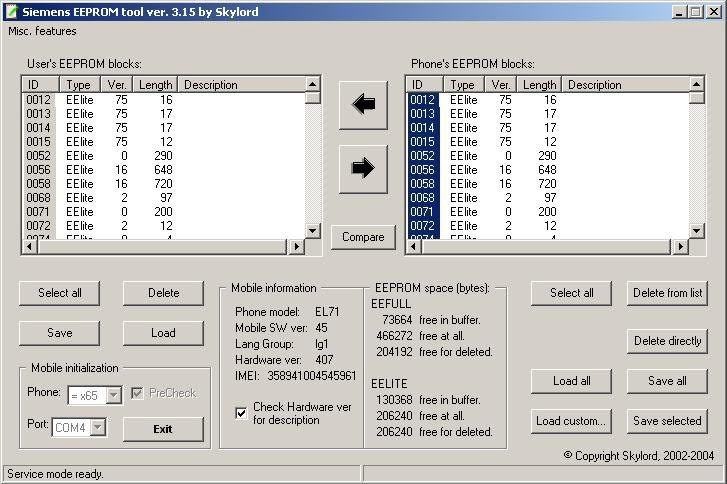This screenshot has width=727, height=484.
Task: Click Delete from list button
Action: click(667, 293)
